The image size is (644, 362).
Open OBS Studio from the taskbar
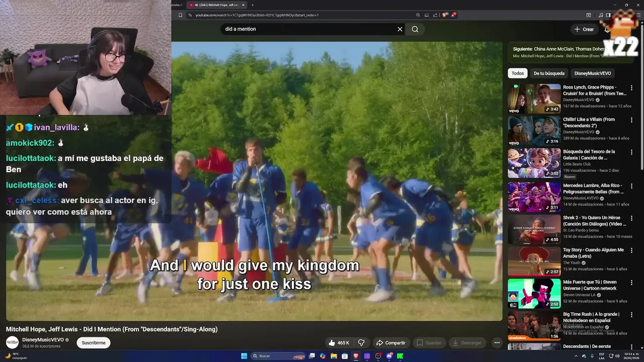tap(378, 356)
